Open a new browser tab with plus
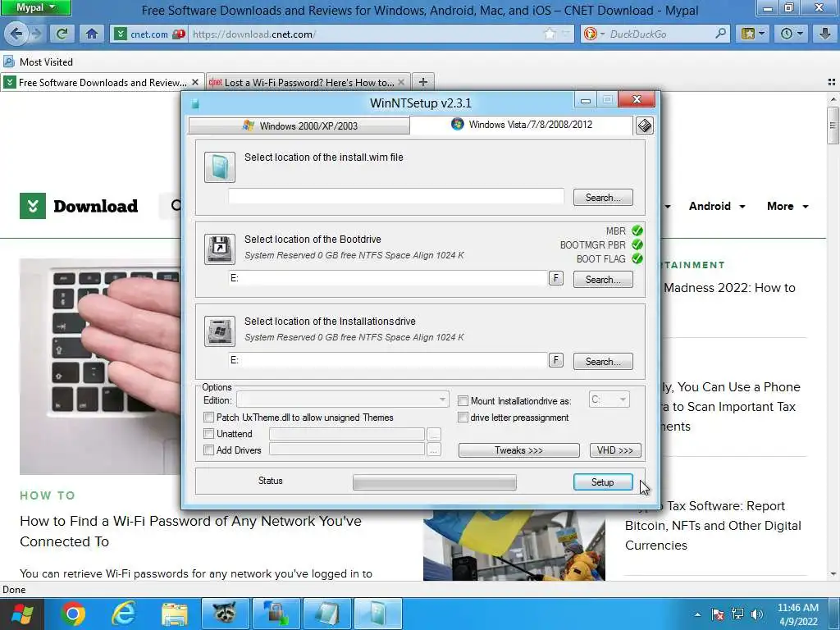This screenshot has width=840, height=630. coord(423,82)
